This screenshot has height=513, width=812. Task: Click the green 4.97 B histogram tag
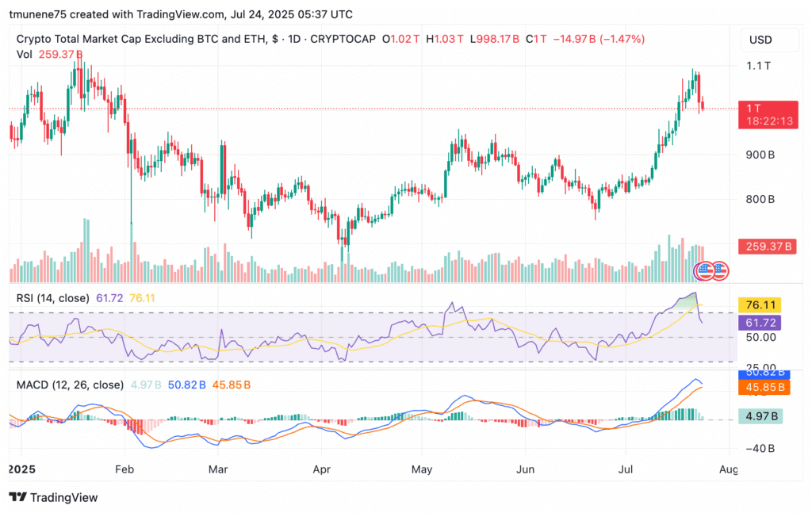coord(760,416)
